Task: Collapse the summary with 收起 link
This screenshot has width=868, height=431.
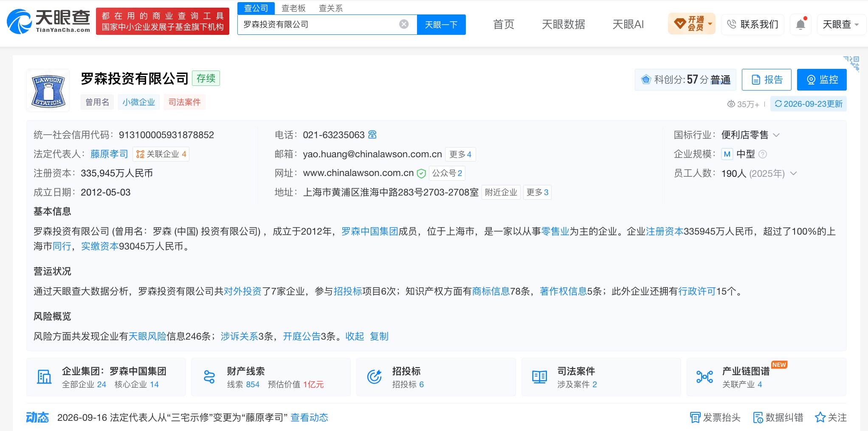Action: point(355,336)
